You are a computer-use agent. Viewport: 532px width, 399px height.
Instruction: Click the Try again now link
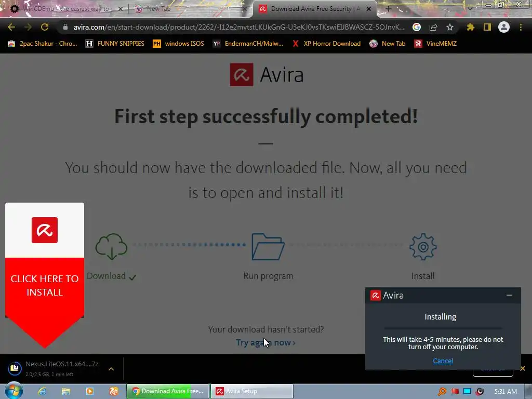coord(265,343)
